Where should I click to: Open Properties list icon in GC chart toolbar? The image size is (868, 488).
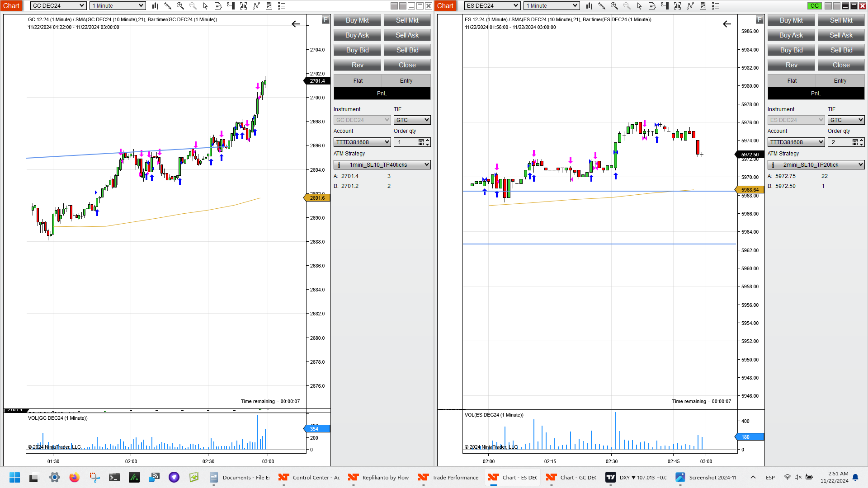(281, 6)
